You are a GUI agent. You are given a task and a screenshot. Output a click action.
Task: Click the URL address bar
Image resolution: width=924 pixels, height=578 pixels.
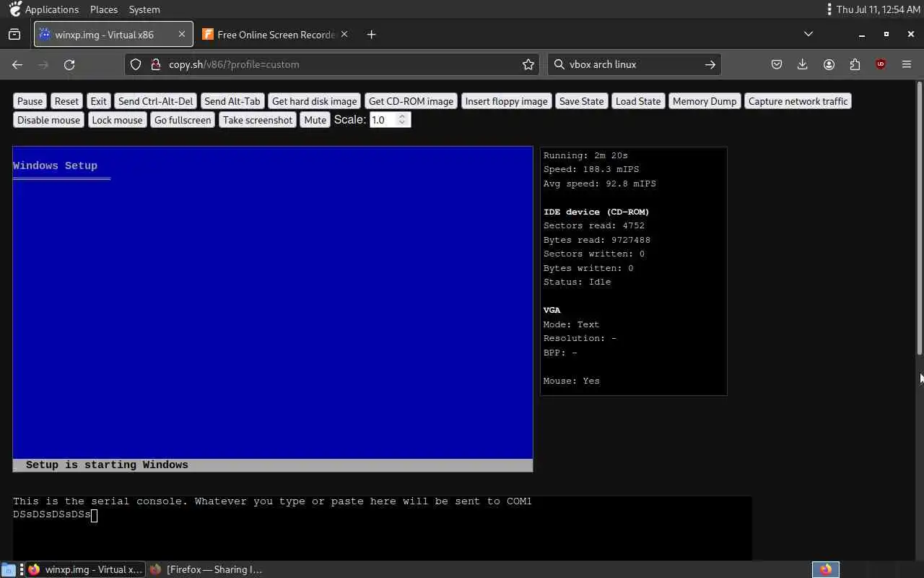pyautogui.click(x=334, y=64)
